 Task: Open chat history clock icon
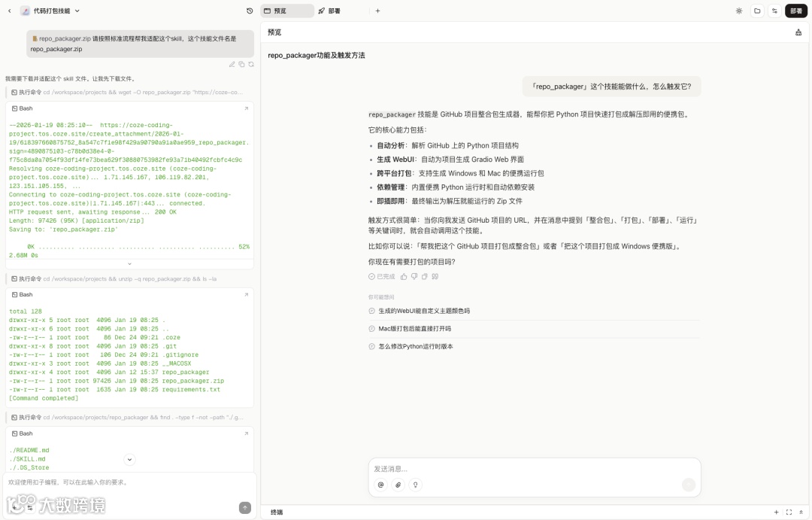(250, 11)
